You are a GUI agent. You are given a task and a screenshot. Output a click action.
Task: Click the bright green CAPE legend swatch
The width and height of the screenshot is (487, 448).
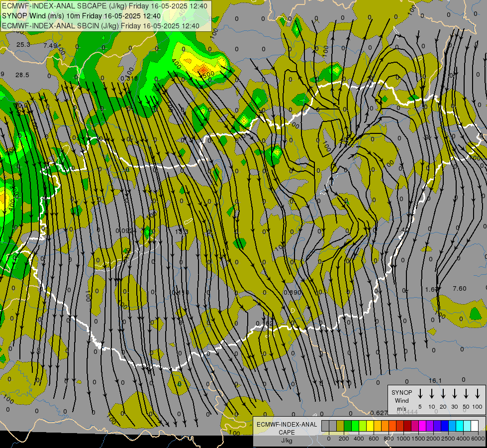coord(355,426)
